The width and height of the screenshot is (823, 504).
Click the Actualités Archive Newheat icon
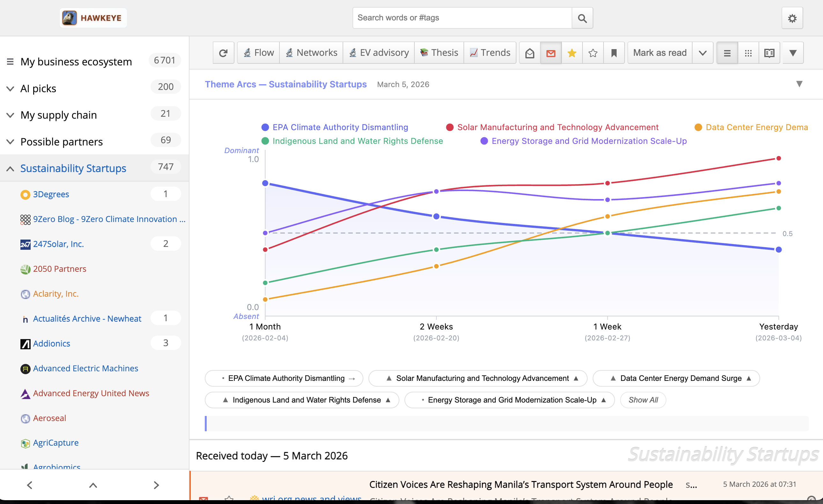click(x=26, y=319)
